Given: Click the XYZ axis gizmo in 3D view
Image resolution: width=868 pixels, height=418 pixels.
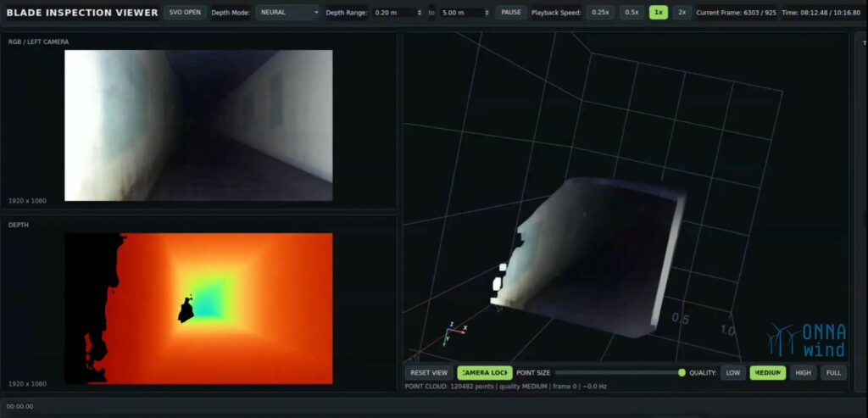Looking at the screenshot, I should coord(455,333).
